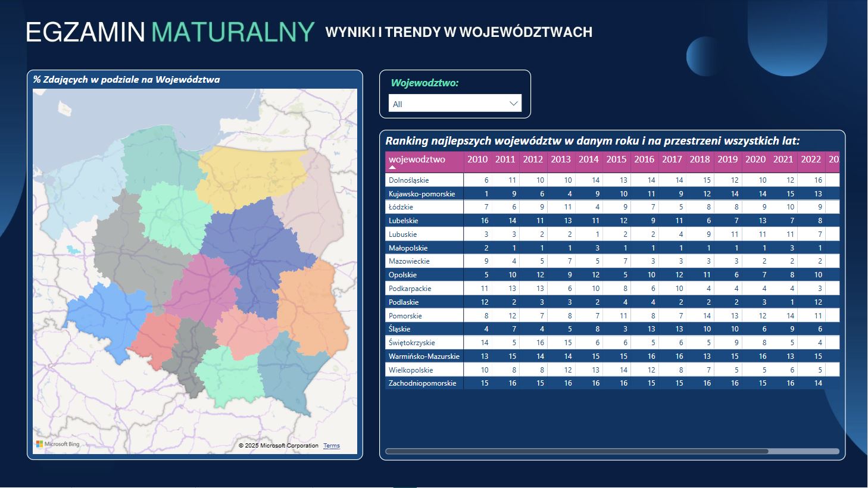Click Kujawsko-pomorskie 2010 cell showing 1
This screenshot has width=868, height=488.
[x=477, y=193]
